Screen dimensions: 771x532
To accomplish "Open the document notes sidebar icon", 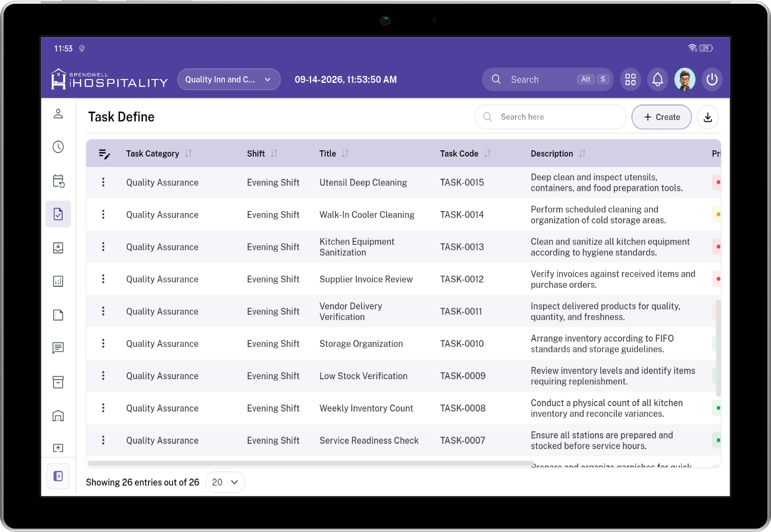I will (x=58, y=315).
